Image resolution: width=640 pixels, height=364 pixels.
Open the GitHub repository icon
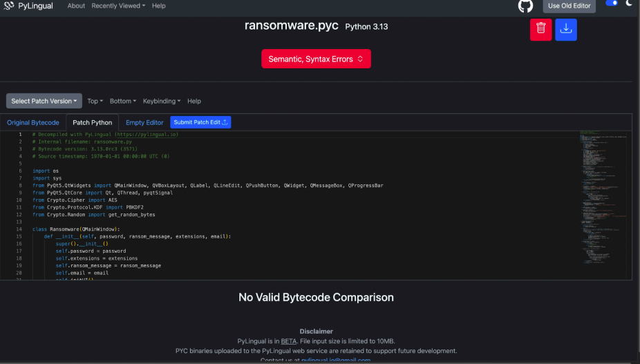[x=525, y=6]
